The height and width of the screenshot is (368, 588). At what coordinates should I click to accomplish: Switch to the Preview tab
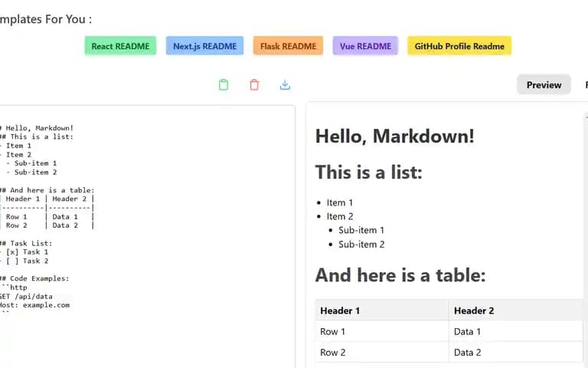[544, 85]
